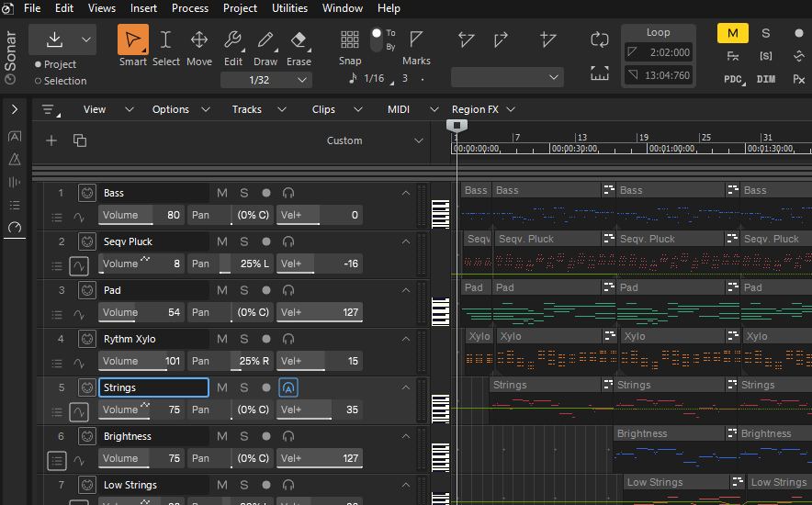
Task: Select the Smart tool
Action: pyautogui.click(x=132, y=40)
